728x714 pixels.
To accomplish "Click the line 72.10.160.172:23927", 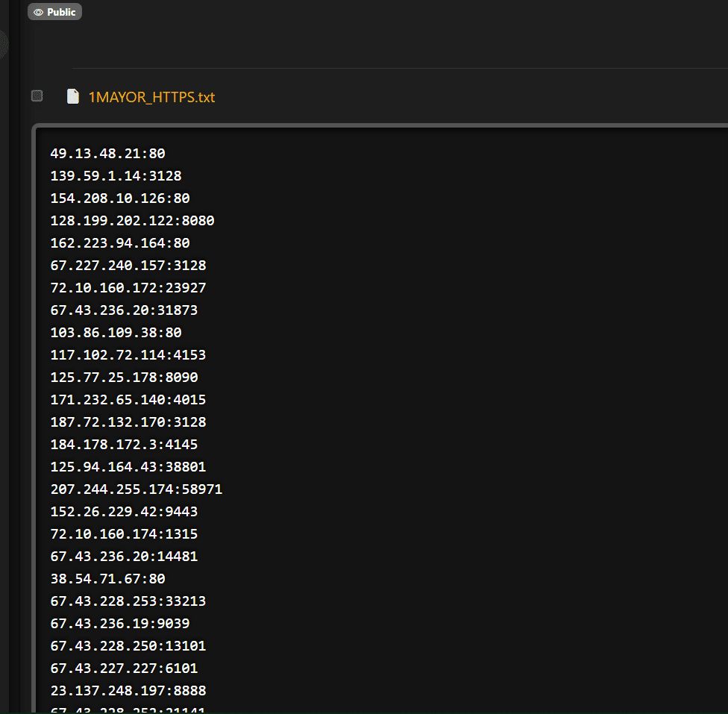I will click(x=128, y=288).
